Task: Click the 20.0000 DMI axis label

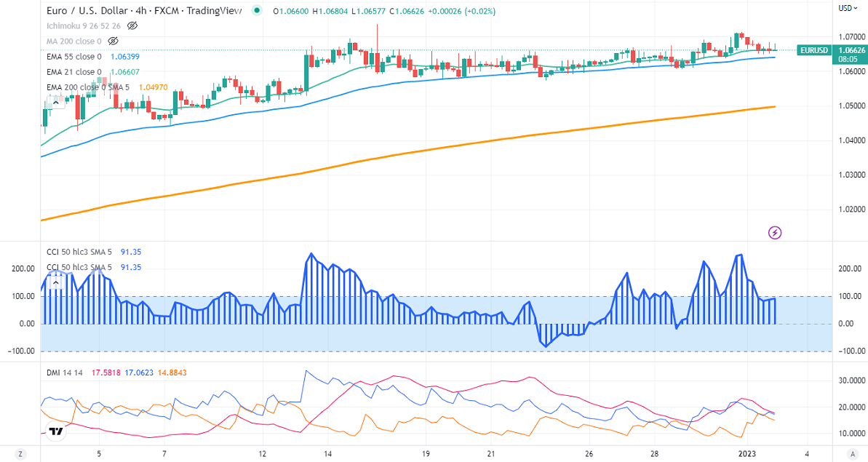Action: click(853, 407)
